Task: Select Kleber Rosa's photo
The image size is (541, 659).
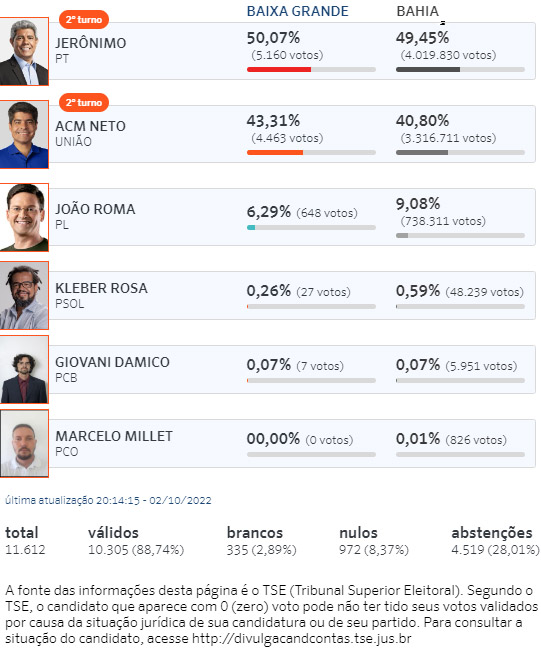Action: tap(24, 295)
